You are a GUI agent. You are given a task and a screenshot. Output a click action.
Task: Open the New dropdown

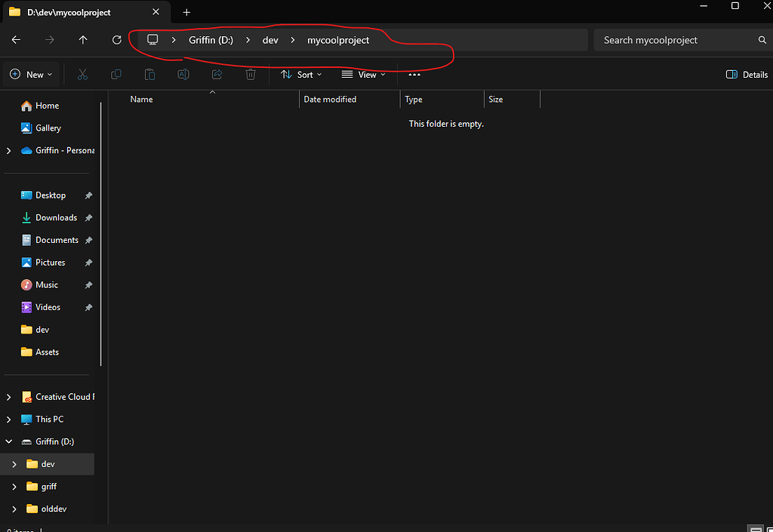[31, 74]
